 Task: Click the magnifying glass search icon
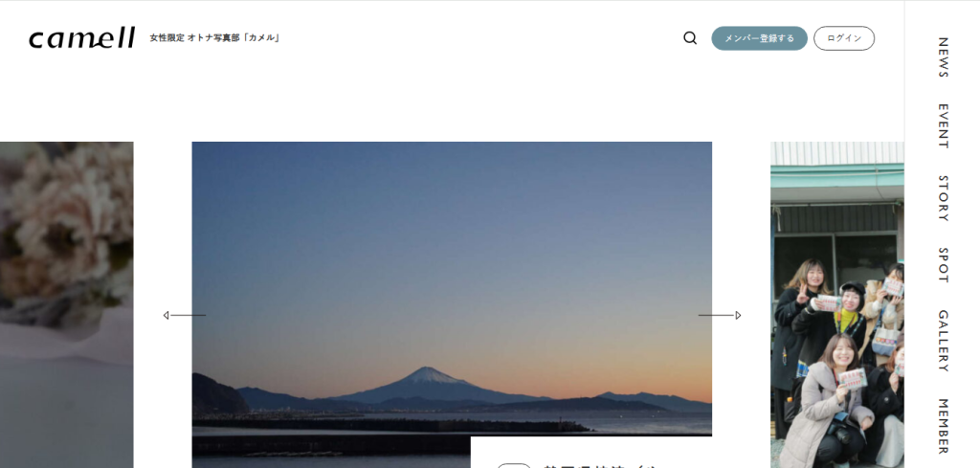[x=690, y=38]
